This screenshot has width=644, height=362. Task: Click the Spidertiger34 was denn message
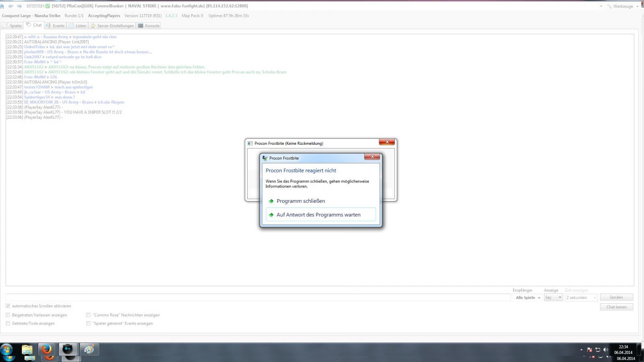coord(40,97)
